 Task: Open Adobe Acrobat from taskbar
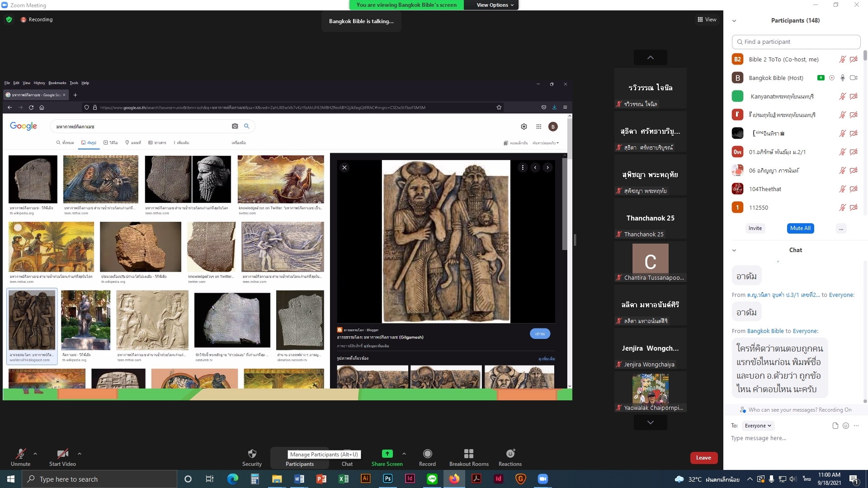[x=476, y=479]
